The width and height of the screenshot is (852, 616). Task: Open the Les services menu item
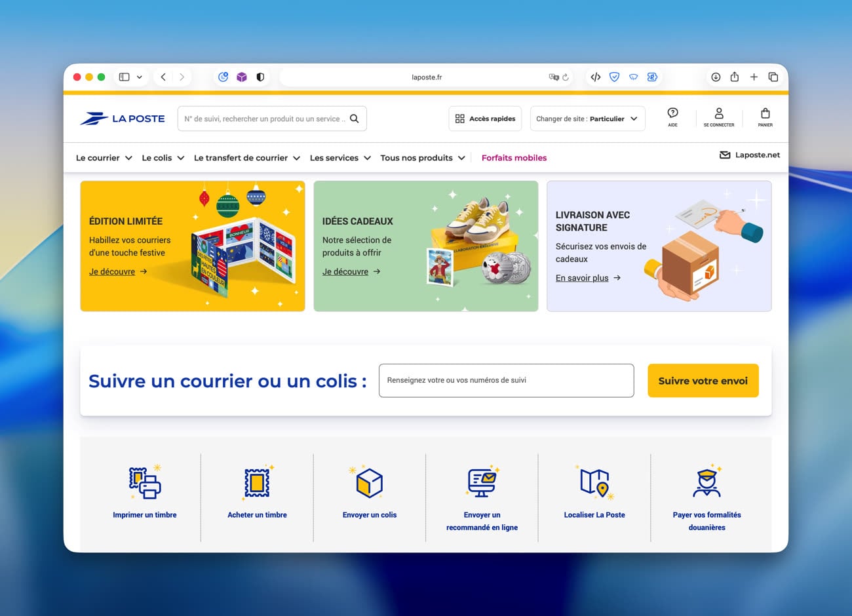click(x=339, y=158)
